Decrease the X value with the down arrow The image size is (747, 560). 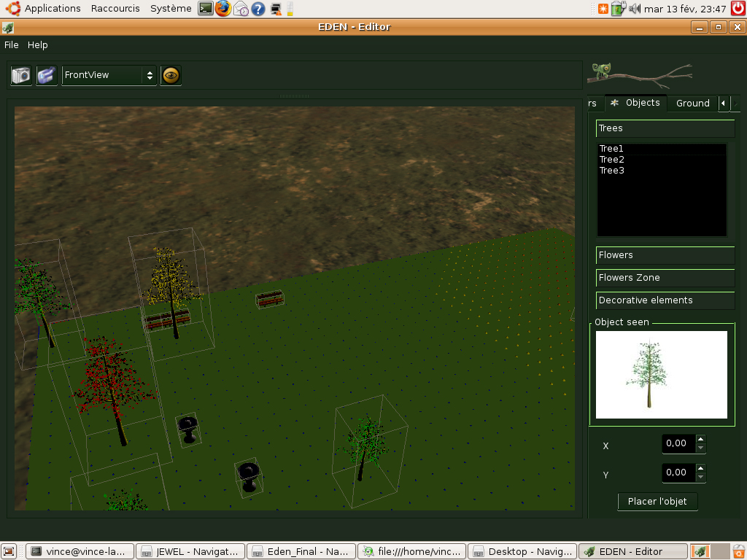pos(700,448)
